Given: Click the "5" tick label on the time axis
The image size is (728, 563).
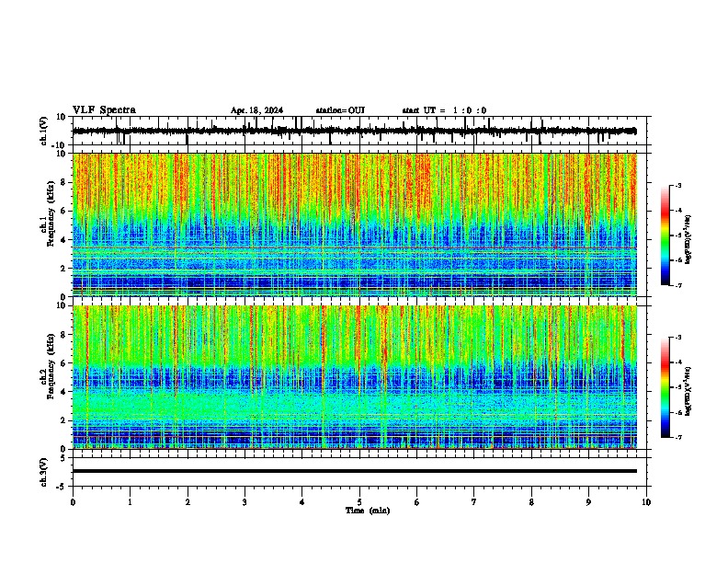Looking at the screenshot, I should pos(359,502).
